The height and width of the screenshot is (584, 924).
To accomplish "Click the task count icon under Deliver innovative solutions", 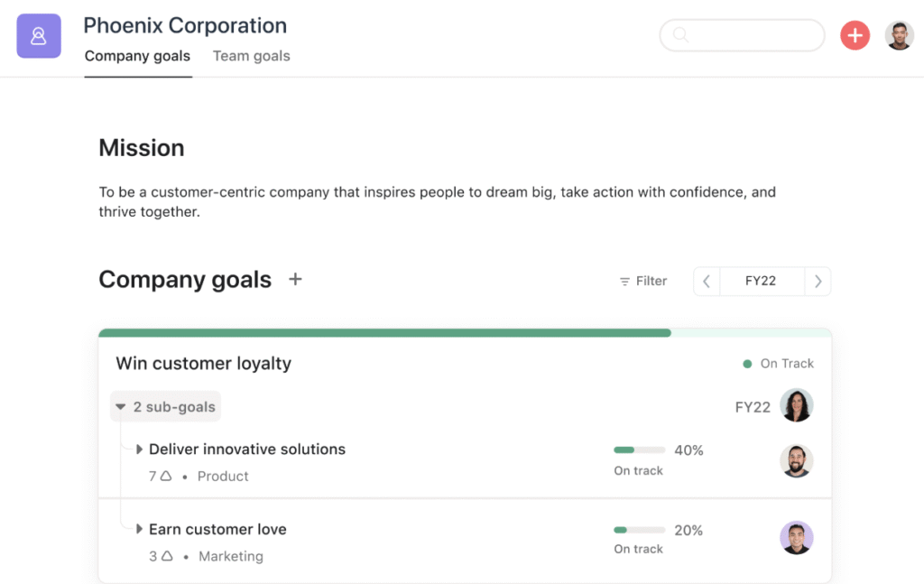I will point(162,476).
